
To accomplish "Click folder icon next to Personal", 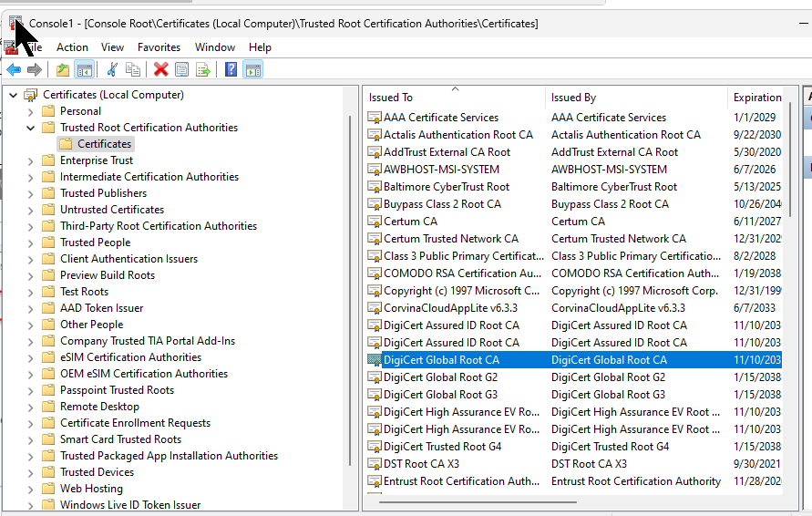I will [48, 111].
